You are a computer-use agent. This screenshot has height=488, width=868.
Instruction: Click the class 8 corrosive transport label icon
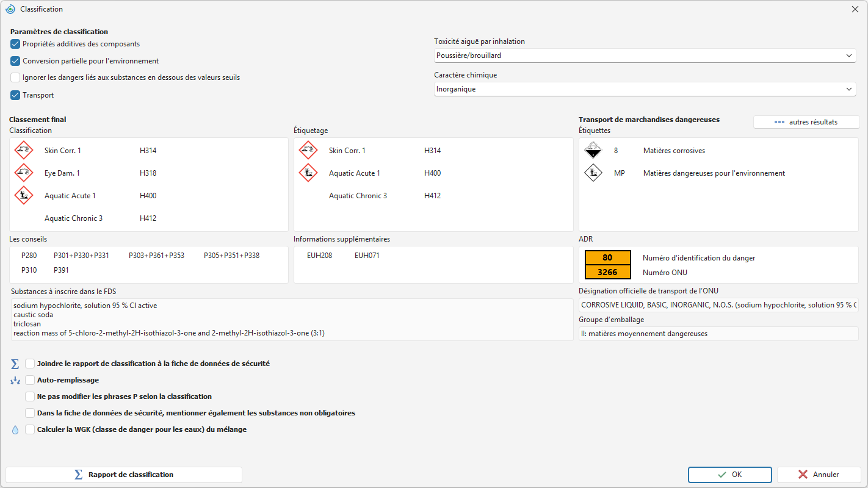pos(593,151)
